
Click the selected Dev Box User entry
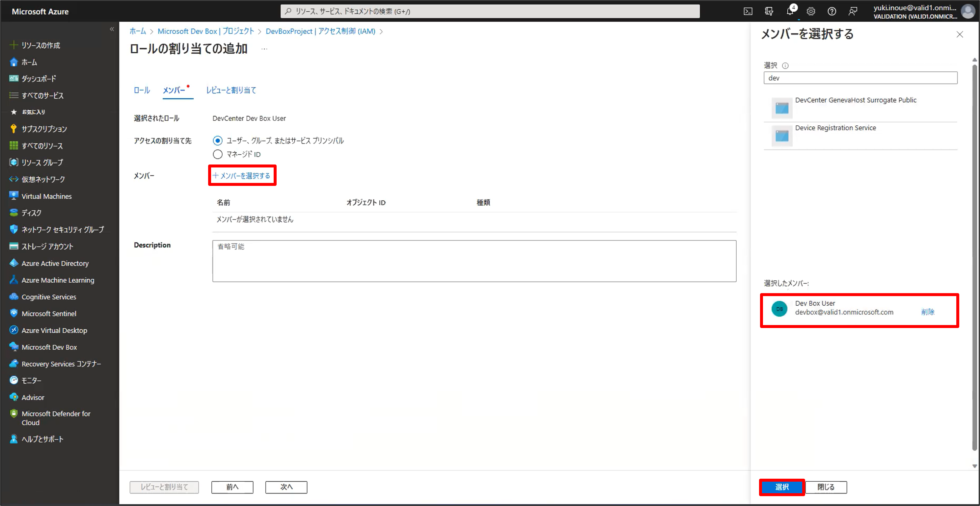coord(859,310)
